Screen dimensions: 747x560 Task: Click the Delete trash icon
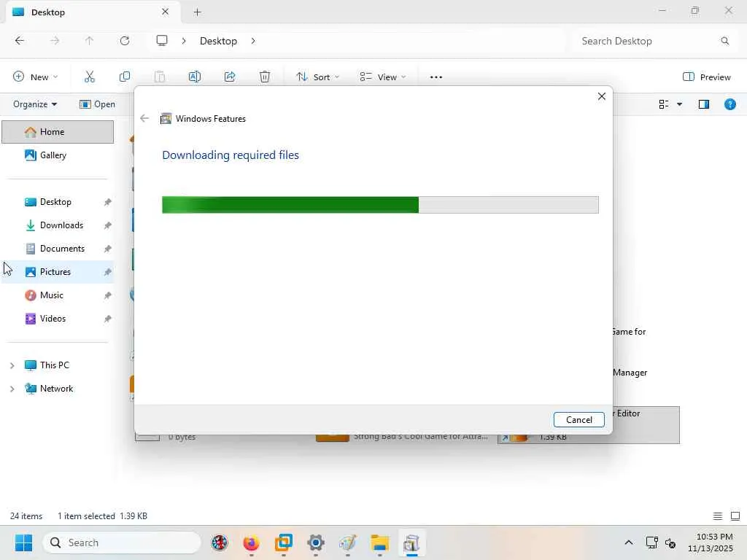tap(264, 77)
